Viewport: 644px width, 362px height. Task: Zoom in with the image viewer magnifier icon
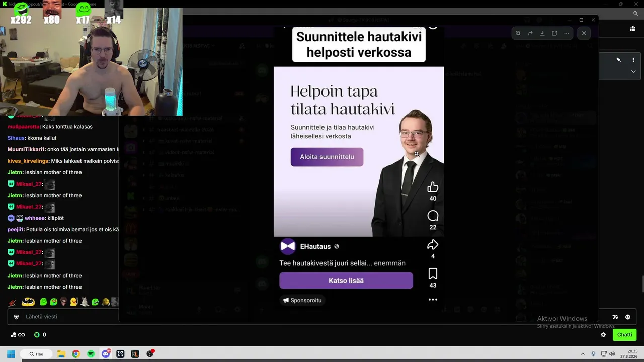point(518,33)
